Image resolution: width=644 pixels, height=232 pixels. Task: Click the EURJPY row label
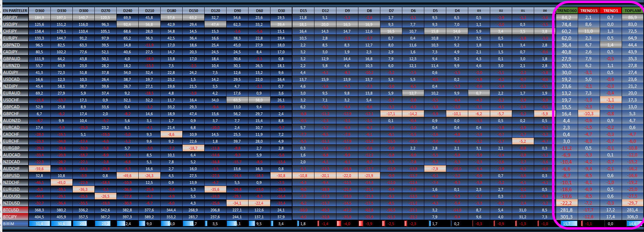coord(15,38)
